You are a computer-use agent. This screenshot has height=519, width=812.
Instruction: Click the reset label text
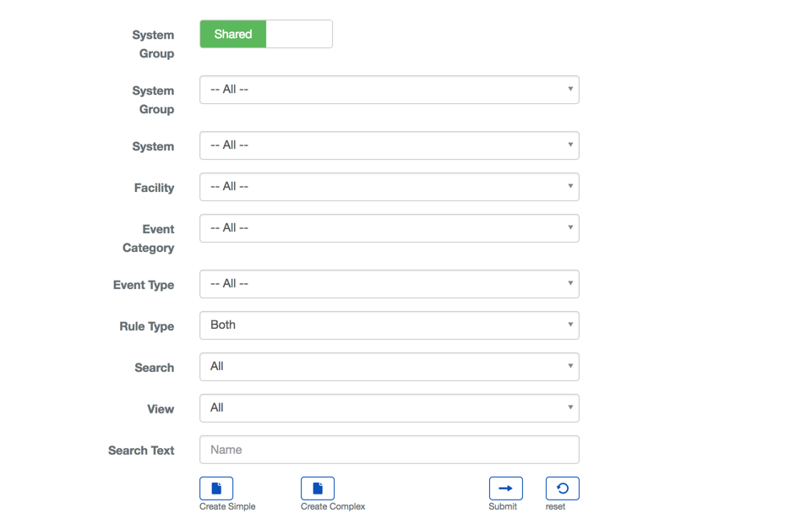click(x=555, y=506)
